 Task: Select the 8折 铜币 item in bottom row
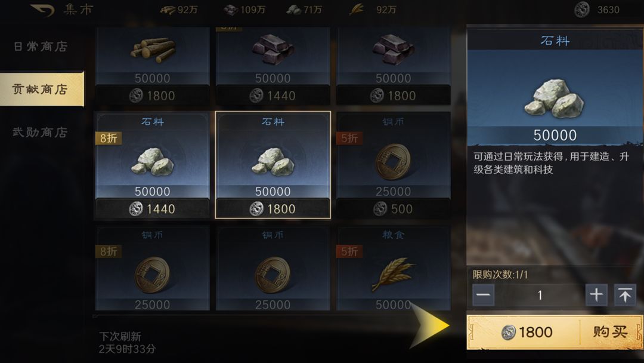click(153, 267)
